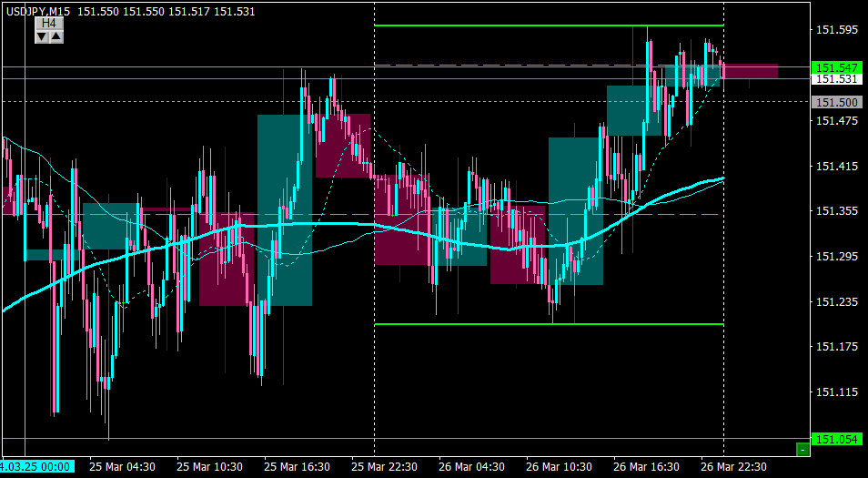Select the 151.547 green price label
Image resolution: width=868 pixels, height=478 pixels.
point(836,67)
